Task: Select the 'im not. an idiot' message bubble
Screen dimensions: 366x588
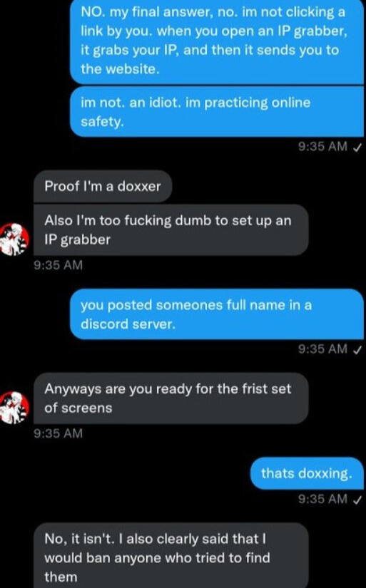Action: tap(217, 112)
